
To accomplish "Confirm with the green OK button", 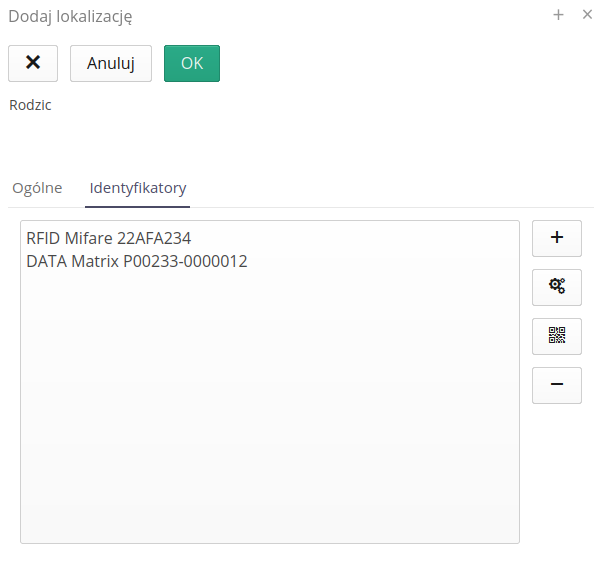I will 192,63.
